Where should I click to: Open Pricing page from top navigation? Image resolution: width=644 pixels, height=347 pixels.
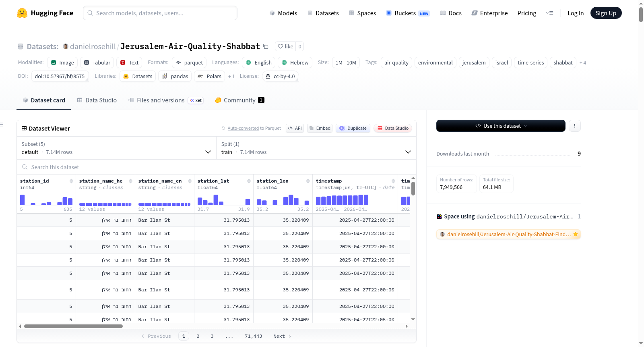pyautogui.click(x=527, y=13)
